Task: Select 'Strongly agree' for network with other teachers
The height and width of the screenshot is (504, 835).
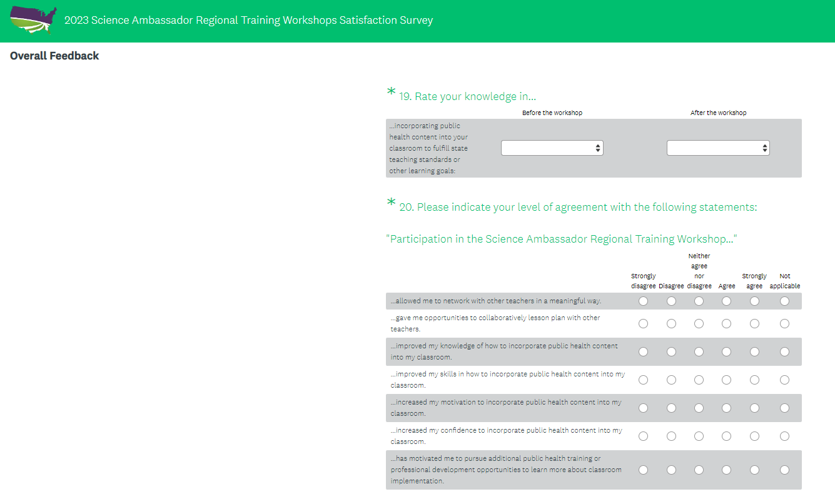Action: click(754, 301)
